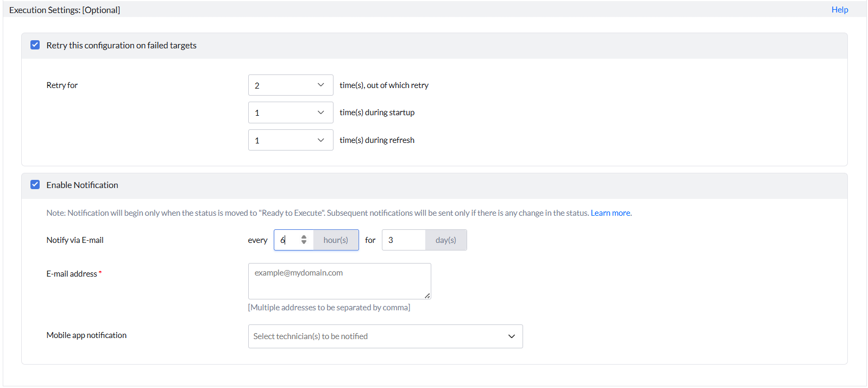Click the 'Execution Settings: [Optional]' header

(x=65, y=10)
